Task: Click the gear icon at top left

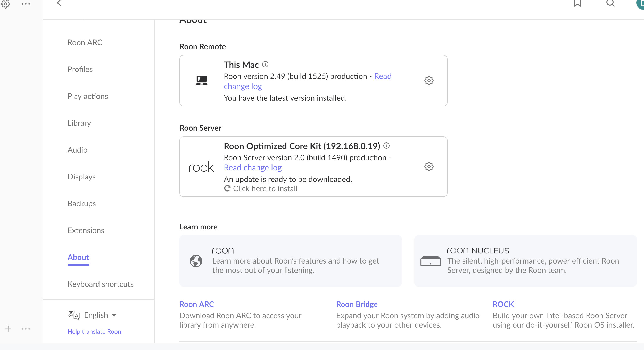Action: tap(6, 4)
